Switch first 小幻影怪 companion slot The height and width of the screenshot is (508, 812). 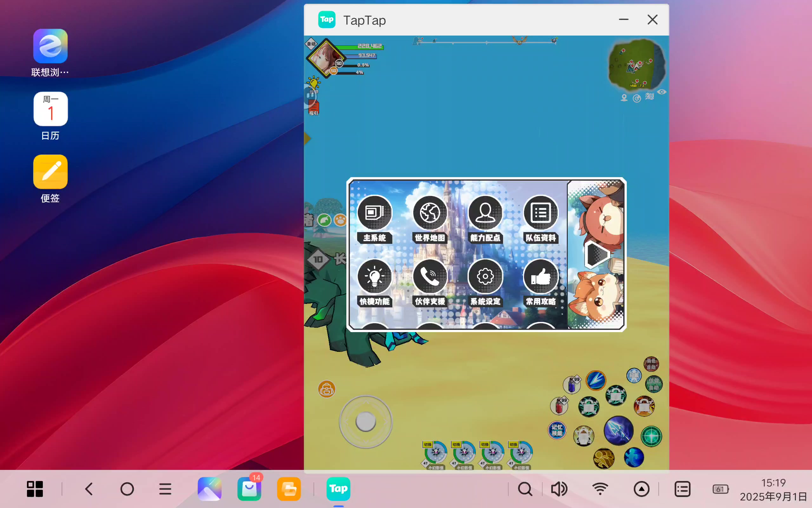tap(435, 455)
